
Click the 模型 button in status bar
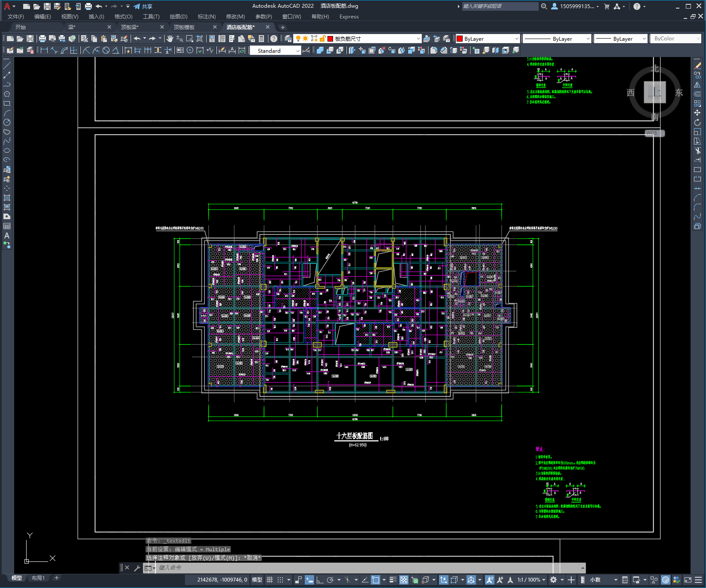(257, 580)
